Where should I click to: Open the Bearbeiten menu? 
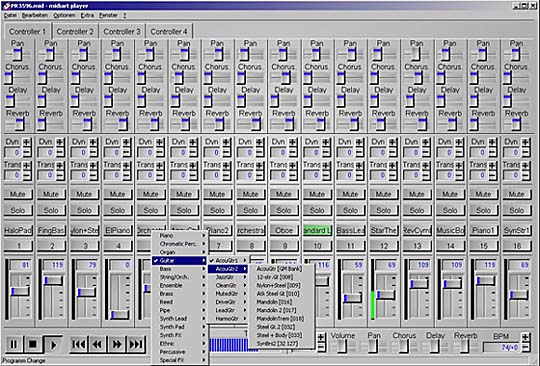pos(35,15)
